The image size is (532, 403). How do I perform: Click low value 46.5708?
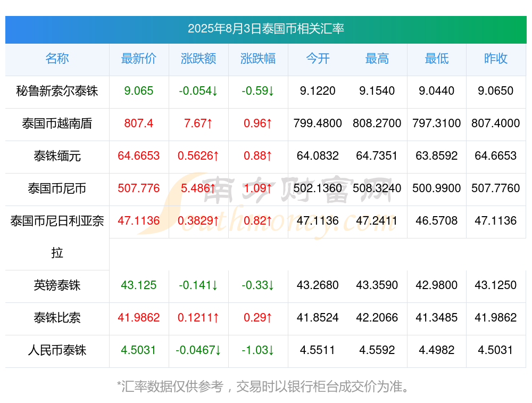pos(437,221)
